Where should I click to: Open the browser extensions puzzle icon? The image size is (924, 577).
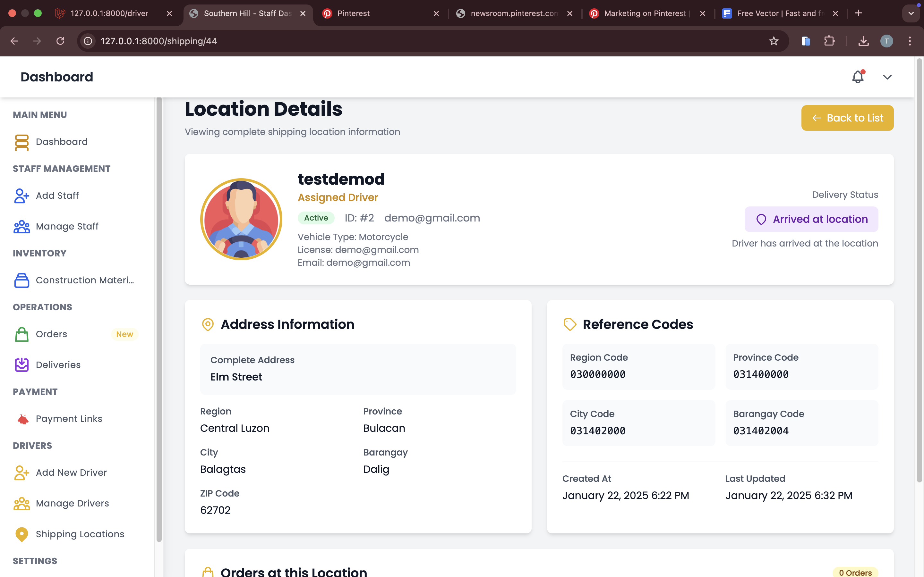pyautogui.click(x=829, y=41)
